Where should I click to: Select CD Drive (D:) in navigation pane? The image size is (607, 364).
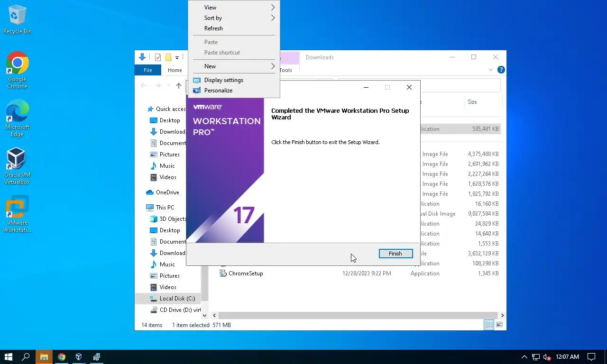(175, 310)
